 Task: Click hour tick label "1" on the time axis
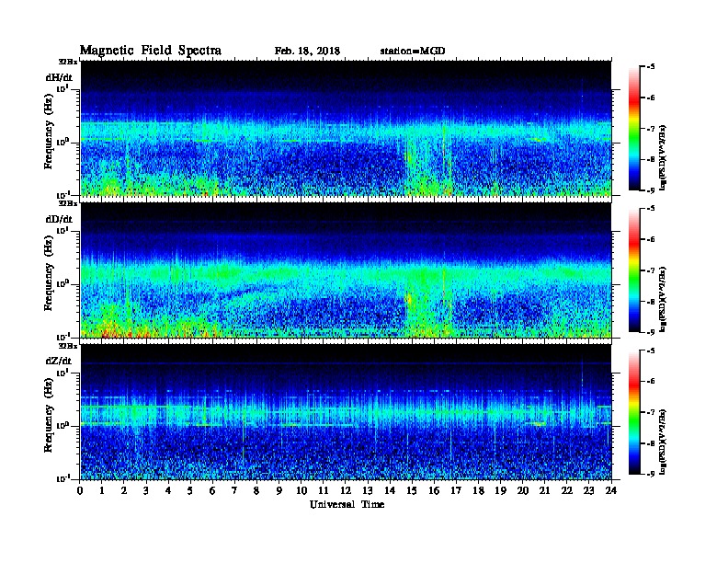pyautogui.click(x=102, y=490)
